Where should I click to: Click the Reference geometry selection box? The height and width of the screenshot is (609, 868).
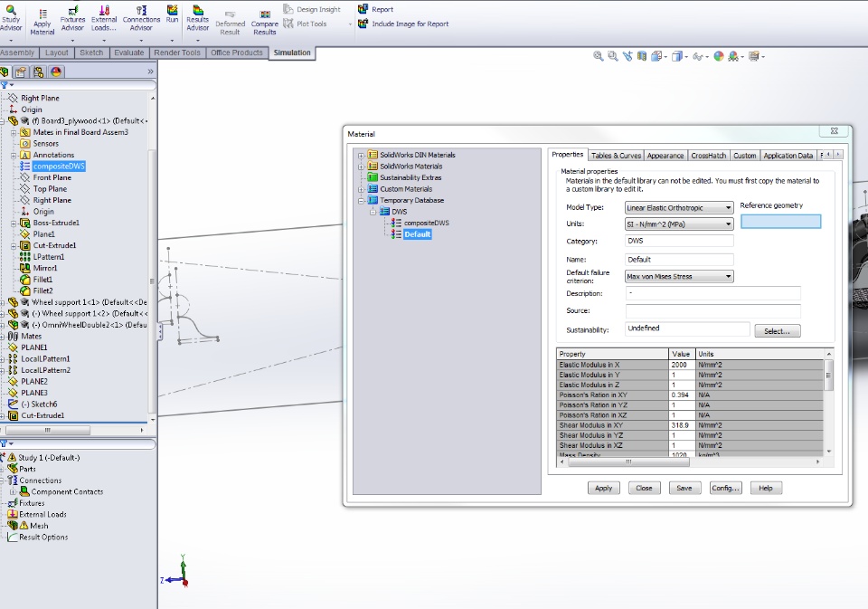point(781,222)
